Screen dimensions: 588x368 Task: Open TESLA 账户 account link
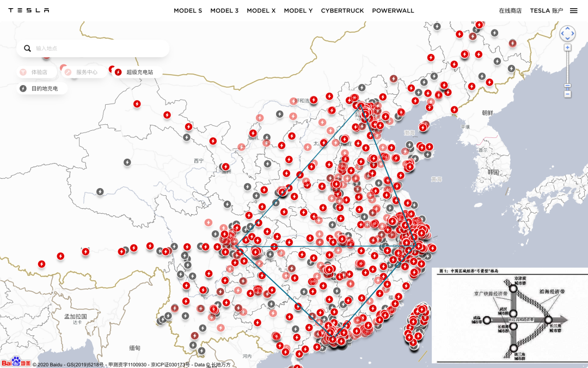(x=547, y=10)
